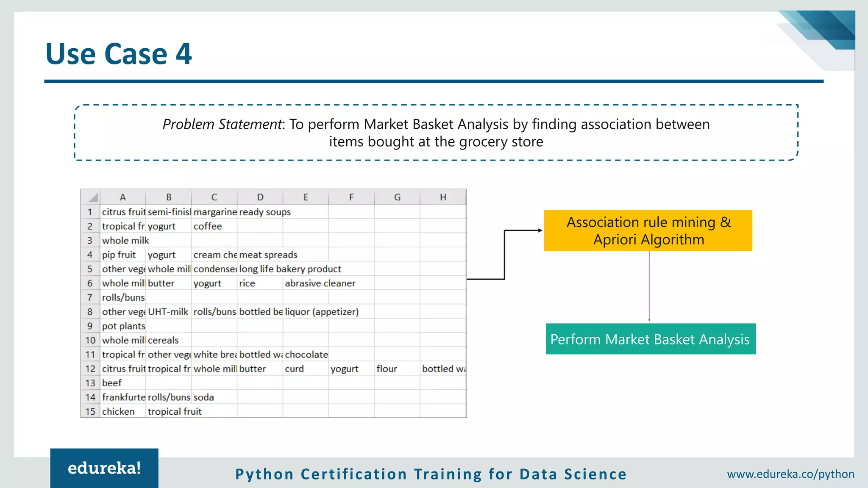Click cell containing ready soups
868x488 pixels.
pyautogui.click(x=259, y=212)
